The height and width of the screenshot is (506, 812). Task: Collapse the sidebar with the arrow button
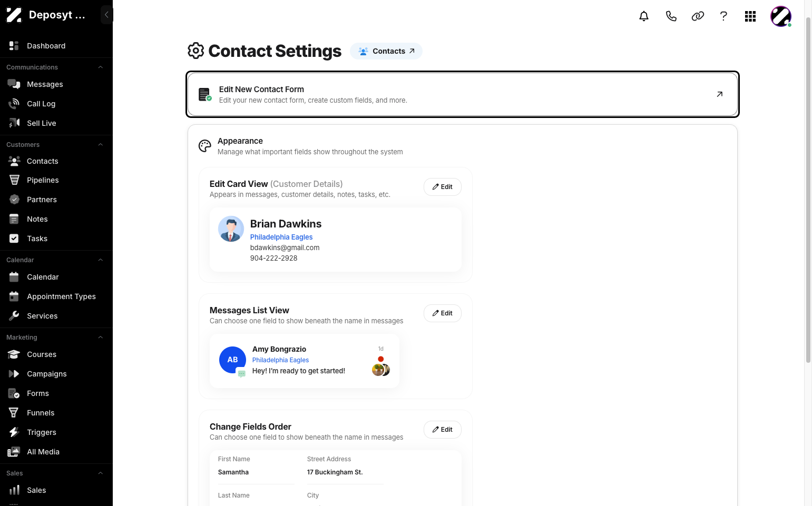pos(106,15)
